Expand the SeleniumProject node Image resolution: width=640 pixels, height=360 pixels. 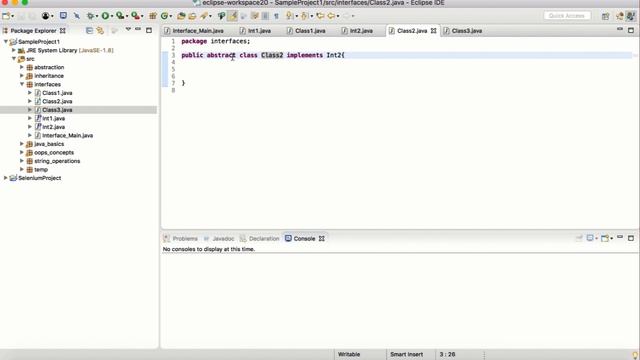(x=6, y=178)
